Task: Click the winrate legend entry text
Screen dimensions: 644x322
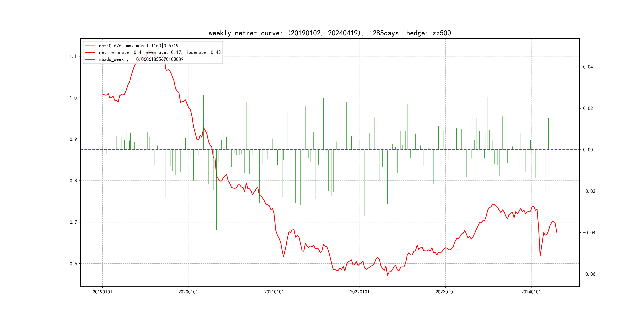Action: tap(159, 52)
